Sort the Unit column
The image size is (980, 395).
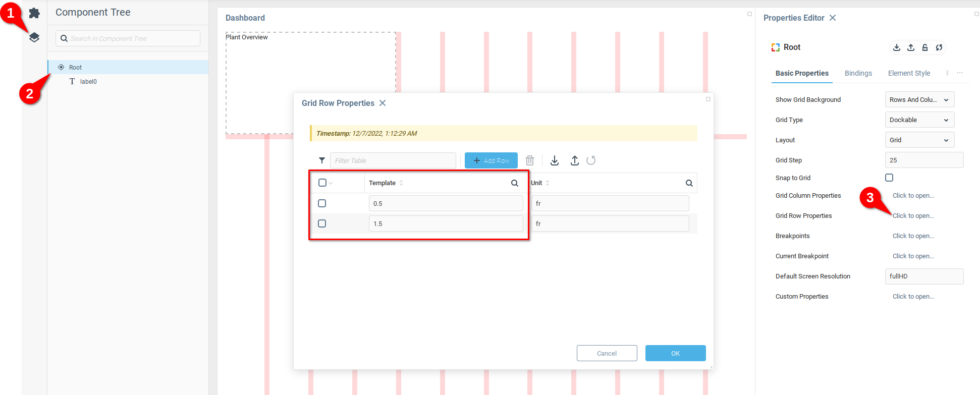pyautogui.click(x=548, y=183)
